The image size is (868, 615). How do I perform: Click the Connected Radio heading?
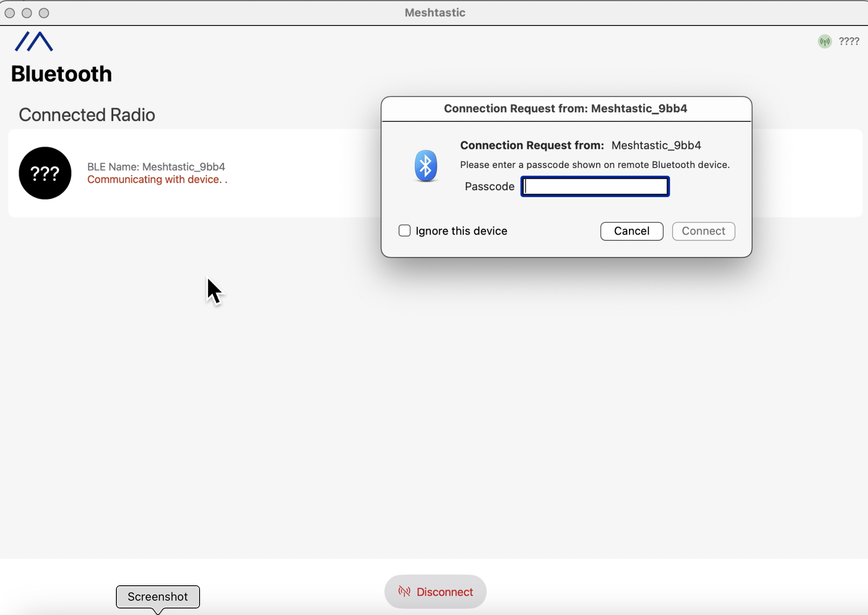tap(87, 115)
